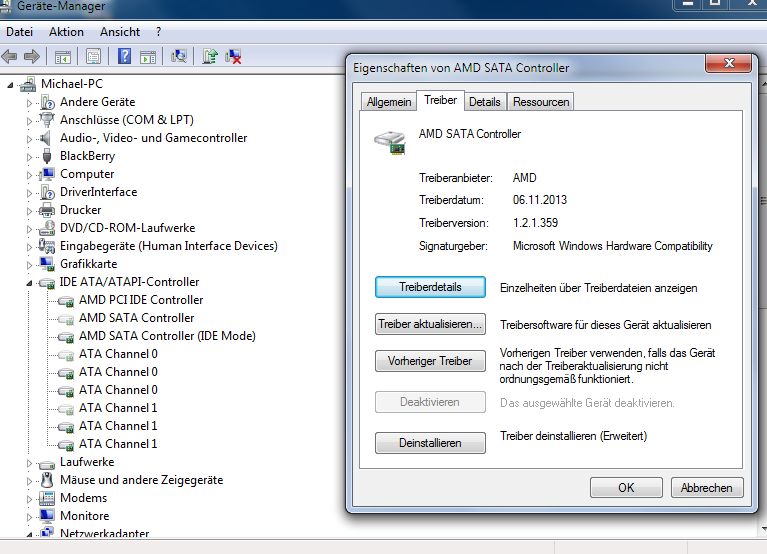
Task: Expand the Andere Geräte node
Action: click(x=29, y=103)
